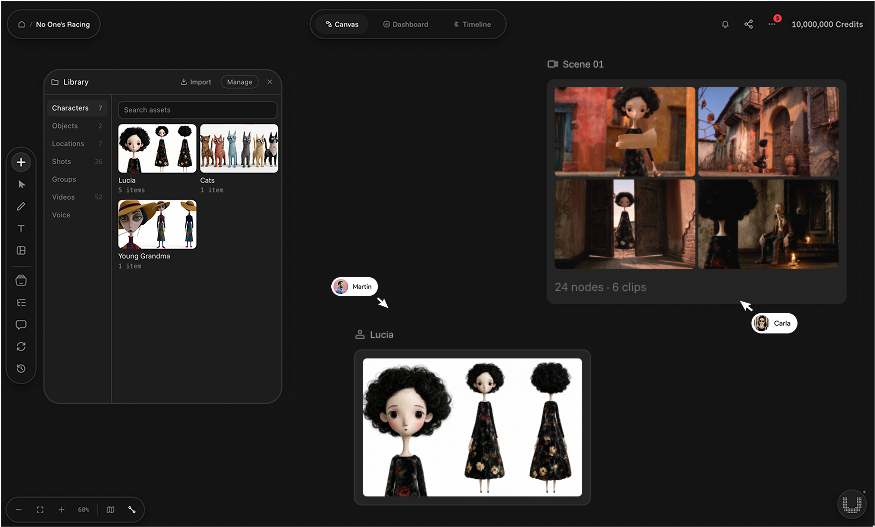
Task: Close the Library panel
Action: [270, 82]
